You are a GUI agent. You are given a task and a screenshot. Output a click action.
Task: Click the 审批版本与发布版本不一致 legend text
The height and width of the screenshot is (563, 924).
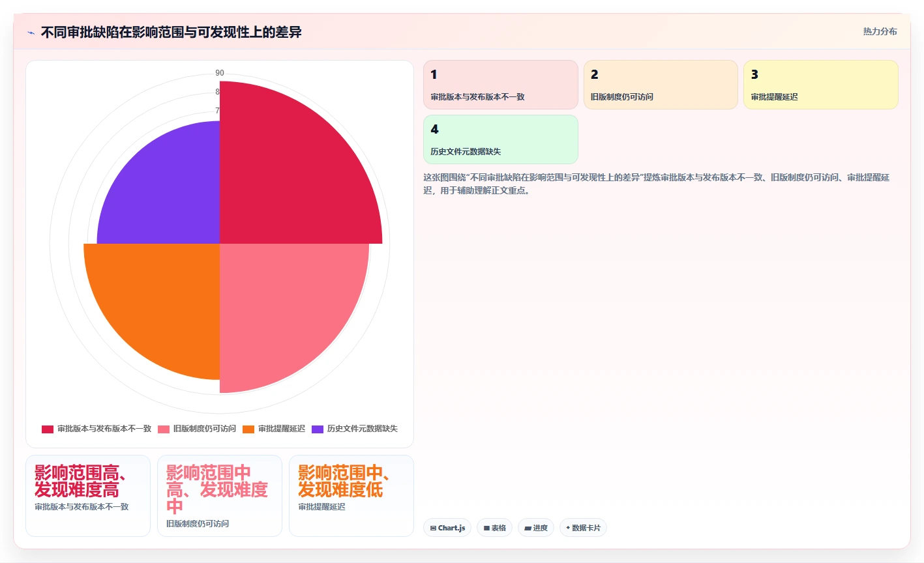point(104,429)
